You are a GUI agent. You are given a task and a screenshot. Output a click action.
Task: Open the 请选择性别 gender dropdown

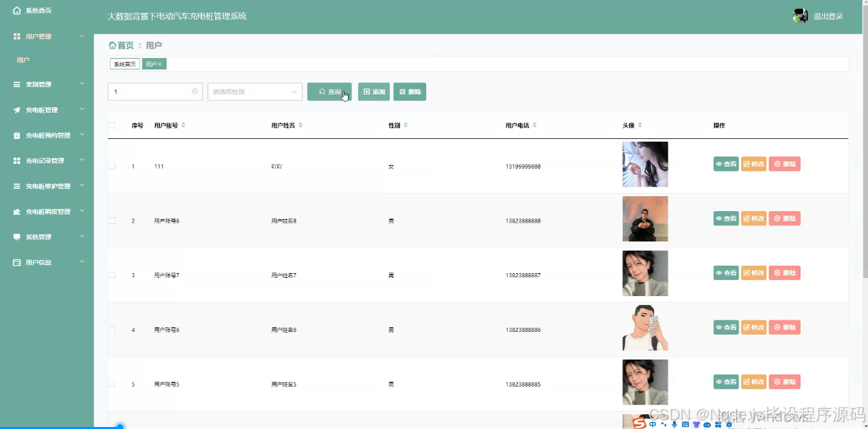tap(255, 92)
